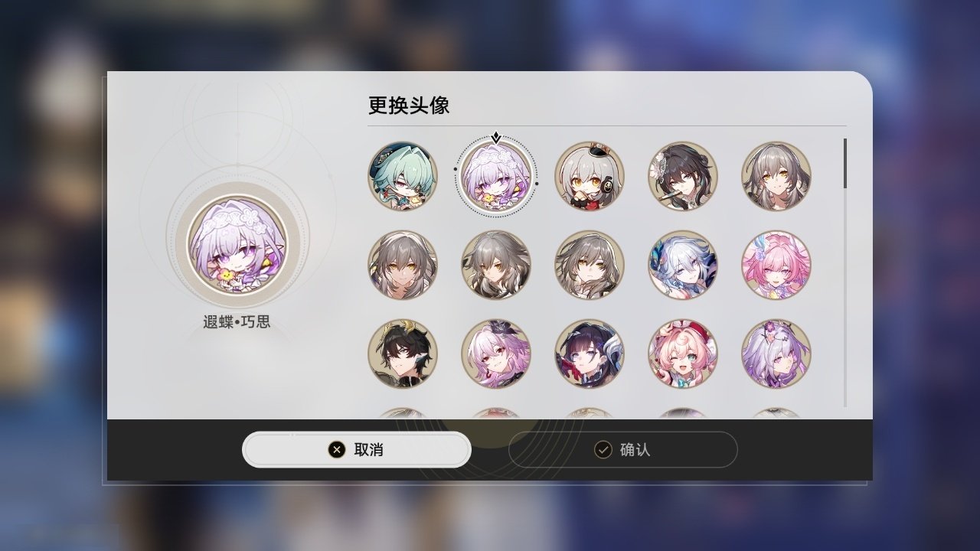
Task: Select the green-haired girl with hat avatar
Action: pyautogui.click(x=403, y=176)
